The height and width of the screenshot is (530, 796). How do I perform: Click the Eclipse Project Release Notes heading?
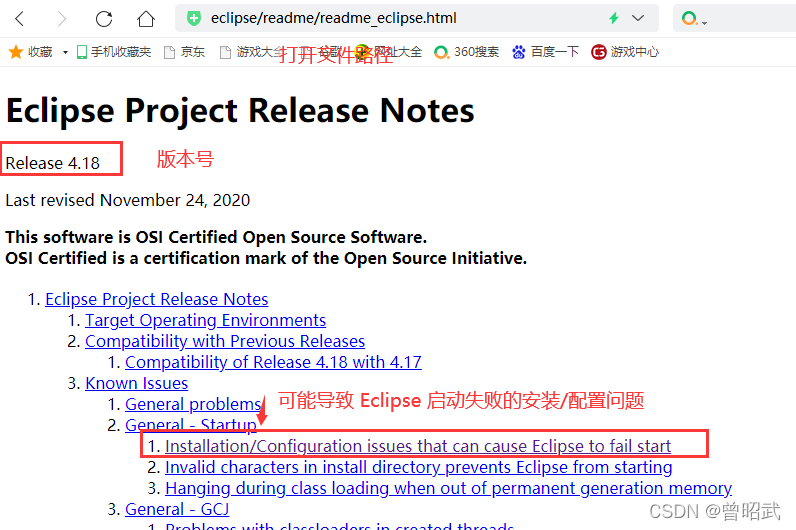click(240, 111)
